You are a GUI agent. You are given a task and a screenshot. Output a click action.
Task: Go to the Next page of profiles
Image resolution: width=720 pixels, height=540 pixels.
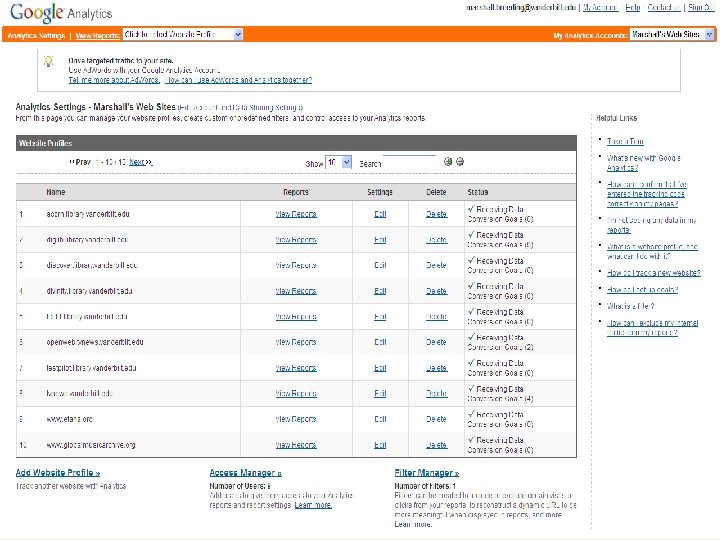pos(141,162)
